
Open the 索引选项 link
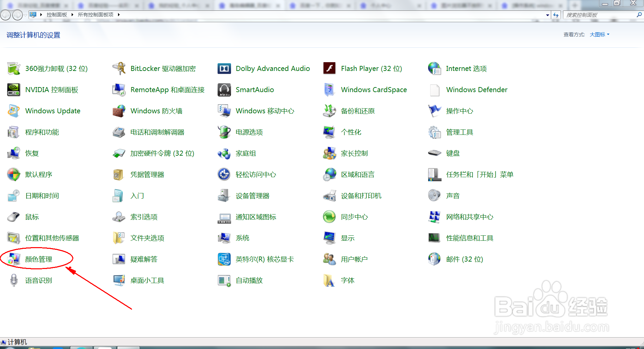144,217
